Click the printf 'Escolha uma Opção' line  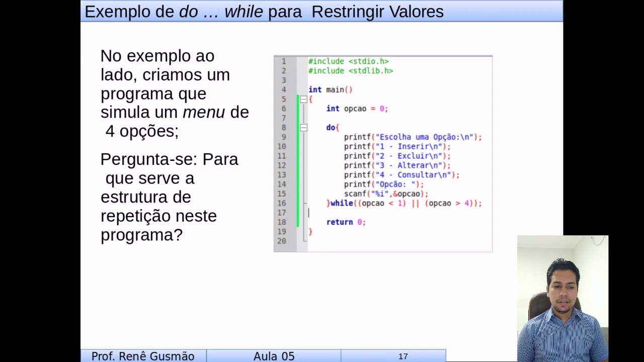pyautogui.click(x=413, y=137)
